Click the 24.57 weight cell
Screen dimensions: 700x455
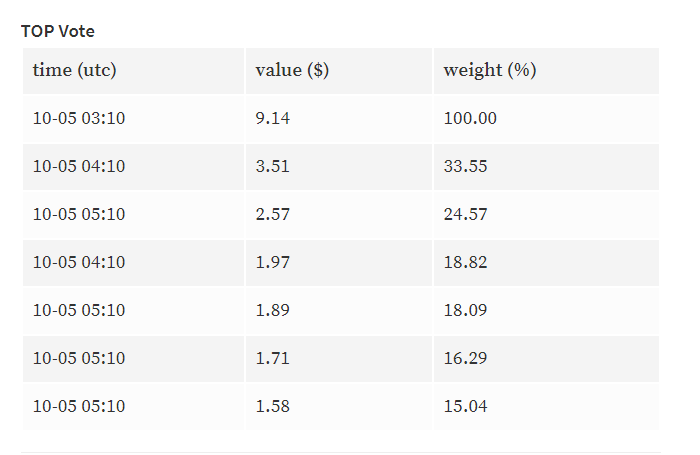pyautogui.click(x=546, y=215)
